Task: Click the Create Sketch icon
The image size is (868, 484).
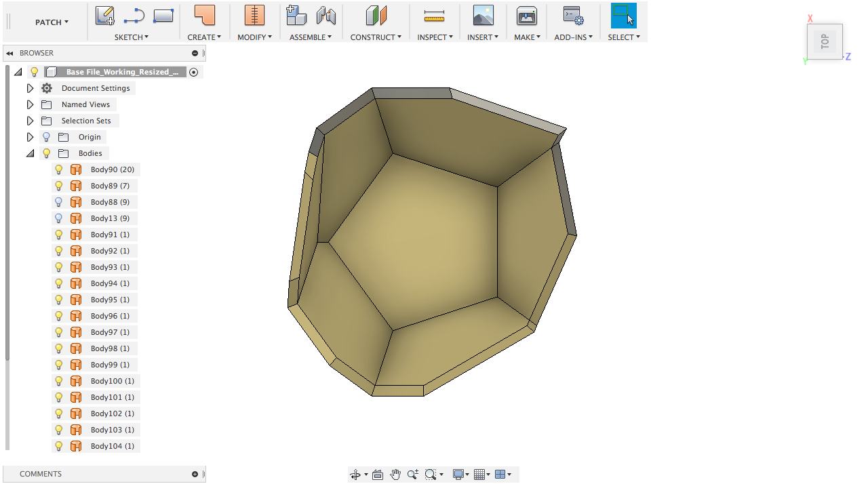Action: (104, 16)
